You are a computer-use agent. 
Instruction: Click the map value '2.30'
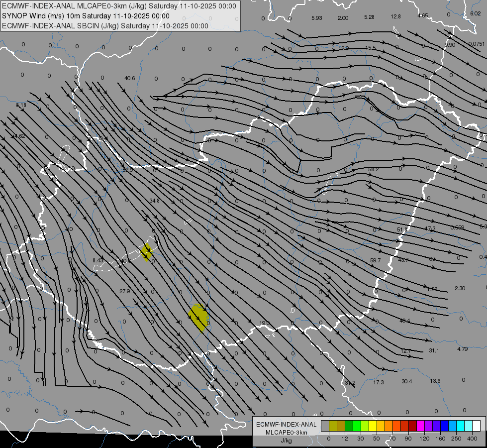point(460,288)
